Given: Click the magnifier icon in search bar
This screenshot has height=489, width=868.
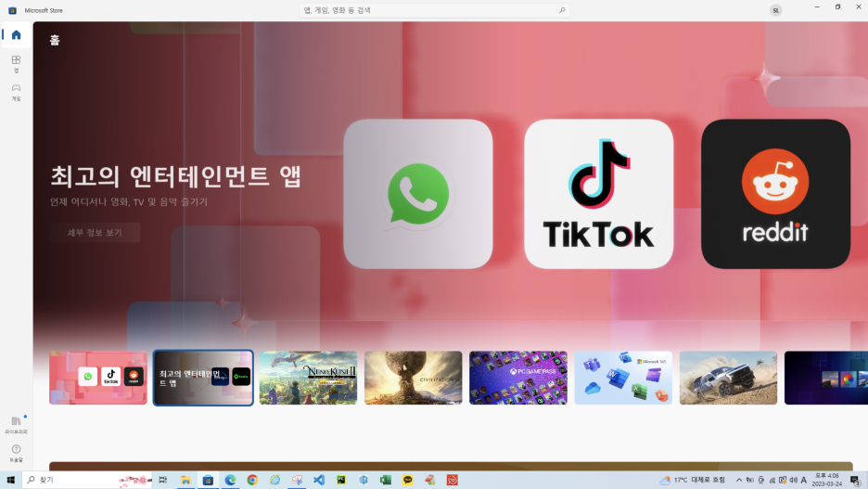Looking at the screenshot, I should (x=562, y=10).
